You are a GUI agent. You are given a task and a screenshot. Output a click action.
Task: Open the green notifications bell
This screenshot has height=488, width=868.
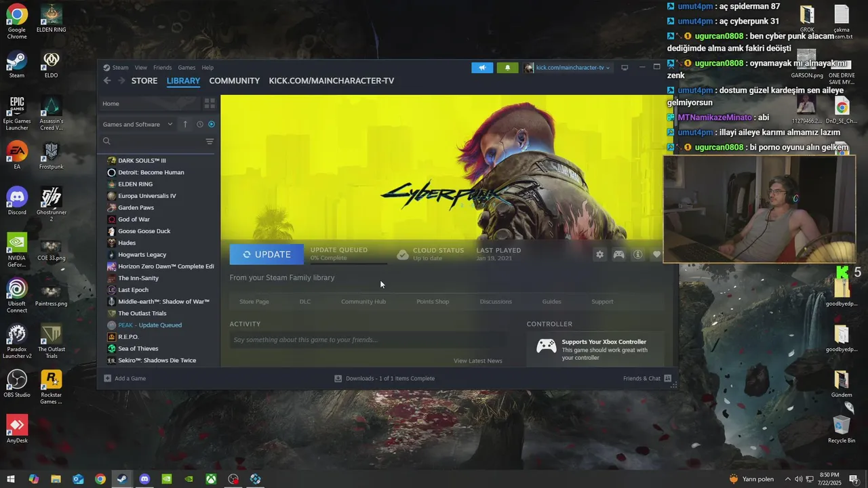507,68
